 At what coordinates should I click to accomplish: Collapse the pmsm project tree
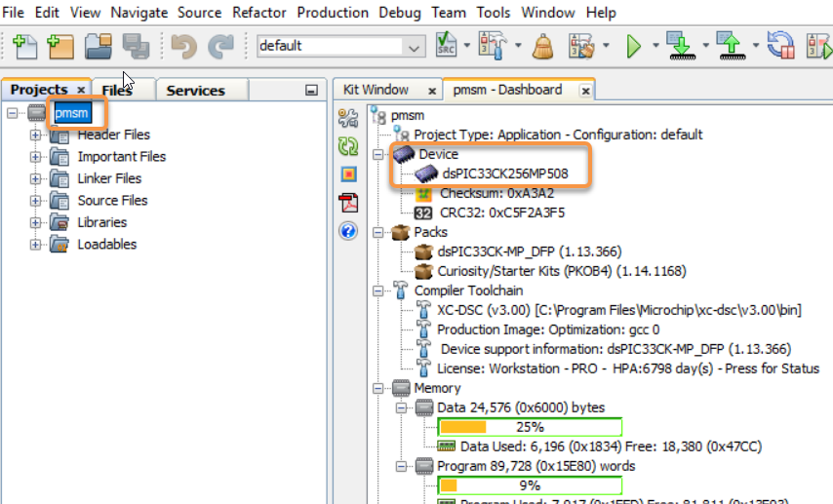pos(13,112)
